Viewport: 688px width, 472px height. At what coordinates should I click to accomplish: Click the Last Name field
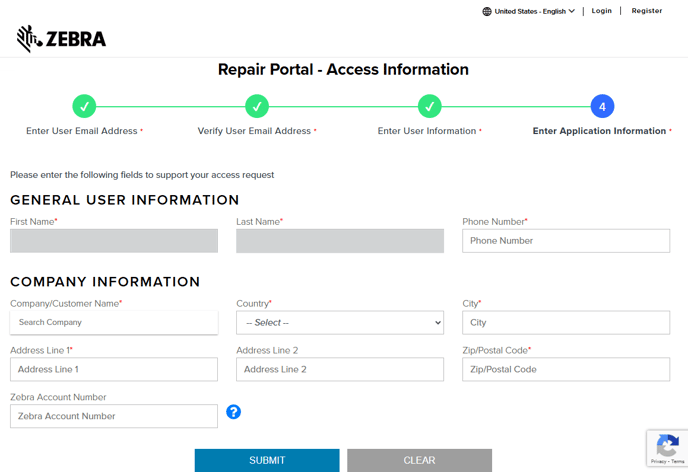(x=340, y=240)
